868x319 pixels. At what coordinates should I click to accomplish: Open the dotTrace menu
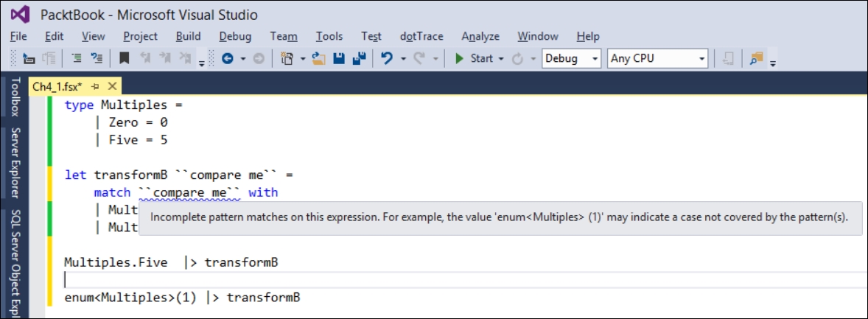[x=421, y=37]
